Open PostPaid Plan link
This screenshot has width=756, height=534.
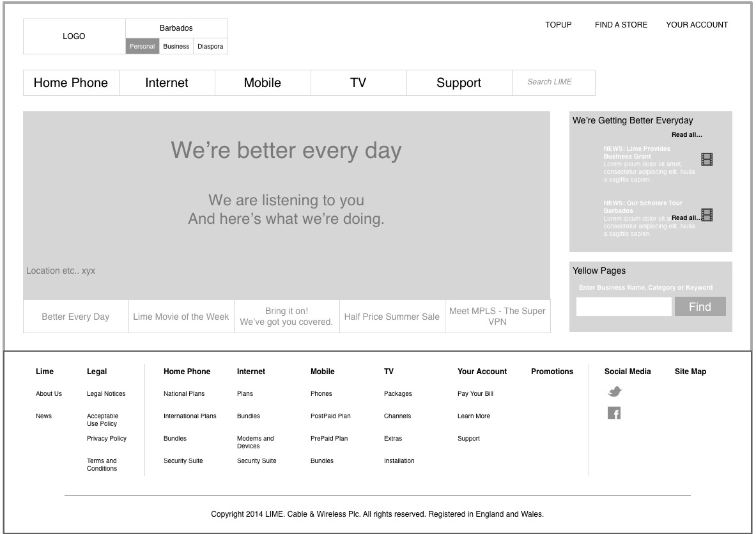(x=330, y=416)
